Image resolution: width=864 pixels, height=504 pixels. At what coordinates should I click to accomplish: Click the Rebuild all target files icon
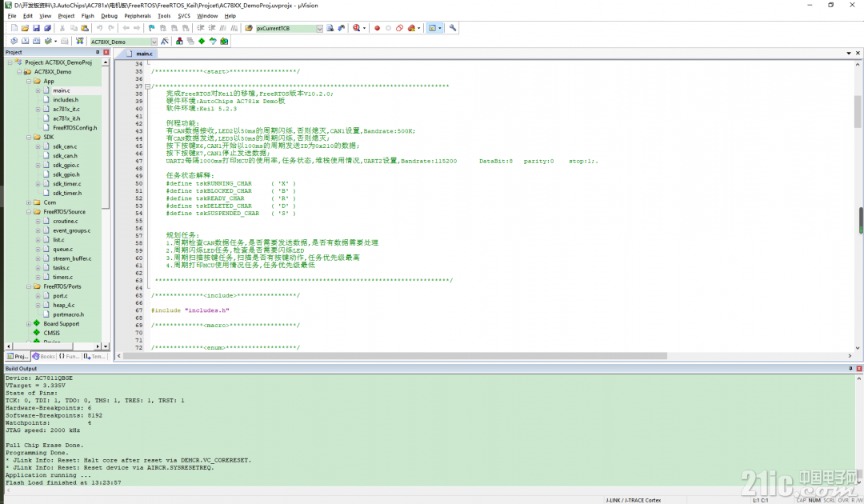tap(36, 42)
